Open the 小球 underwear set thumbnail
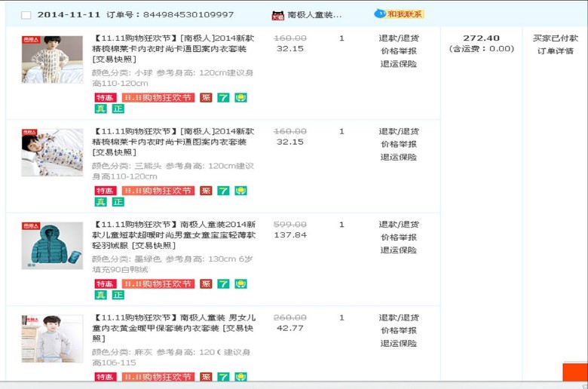Screen dimensions: 588x389 [x=52, y=60]
